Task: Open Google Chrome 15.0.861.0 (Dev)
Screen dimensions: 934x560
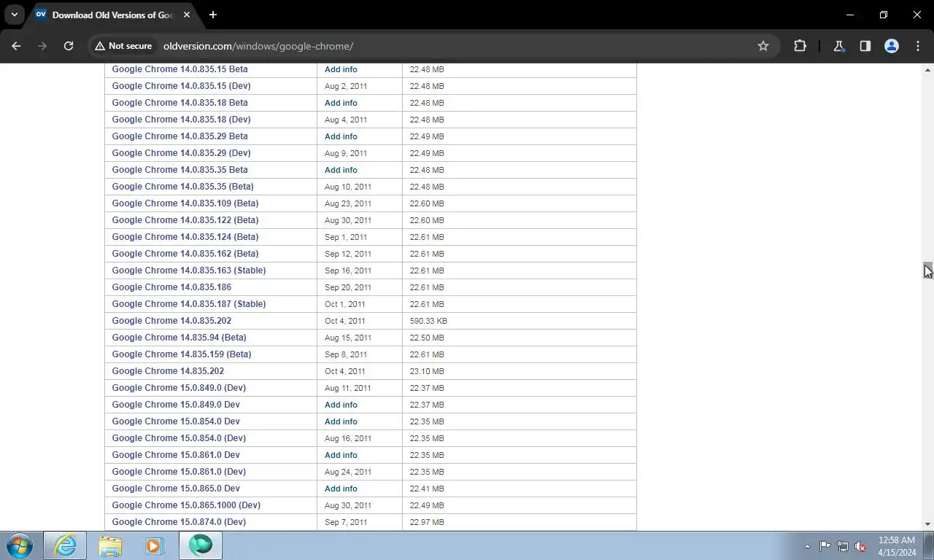Action: pos(179,472)
